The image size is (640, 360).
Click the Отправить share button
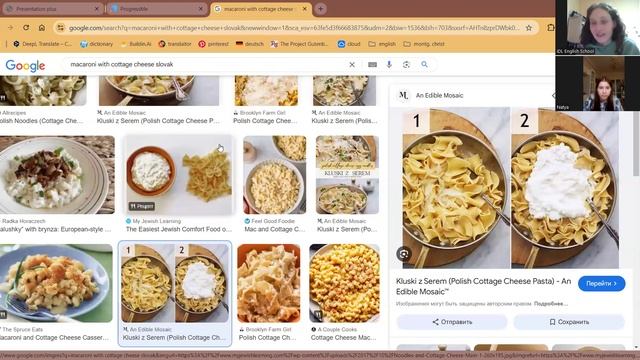click(x=452, y=322)
